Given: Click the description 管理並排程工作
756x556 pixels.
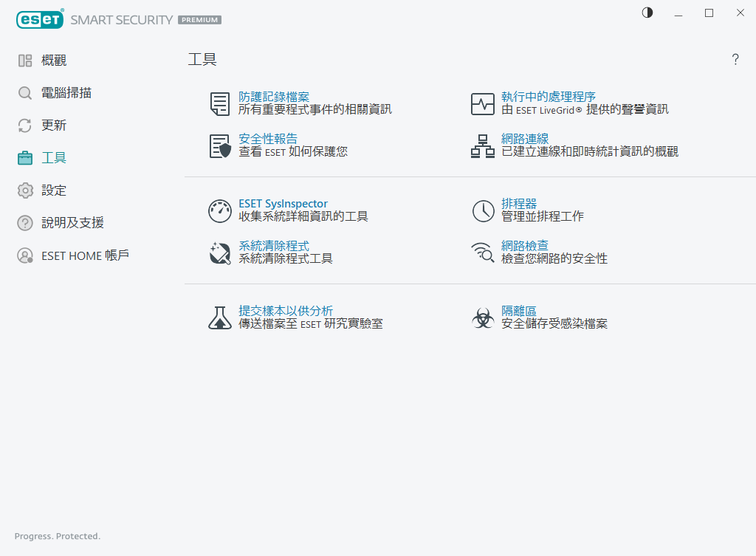Looking at the screenshot, I should click(543, 216).
